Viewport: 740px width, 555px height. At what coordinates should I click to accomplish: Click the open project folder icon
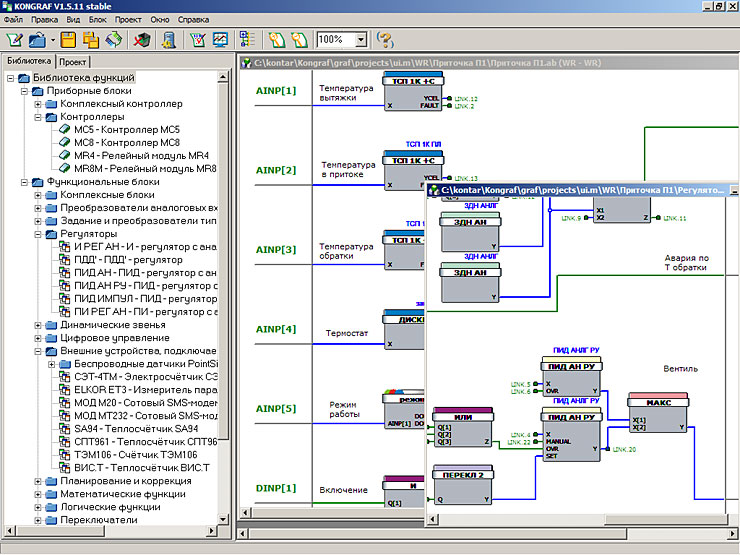(x=37, y=40)
